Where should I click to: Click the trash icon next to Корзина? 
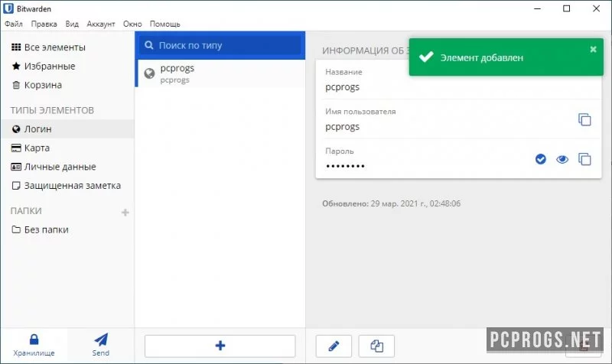point(16,85)
